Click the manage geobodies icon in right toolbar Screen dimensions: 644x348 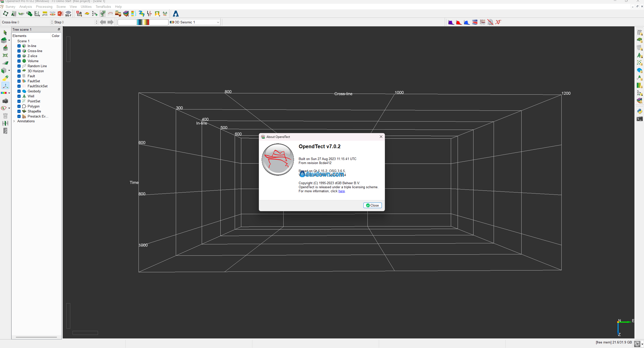tap(640, 70)
